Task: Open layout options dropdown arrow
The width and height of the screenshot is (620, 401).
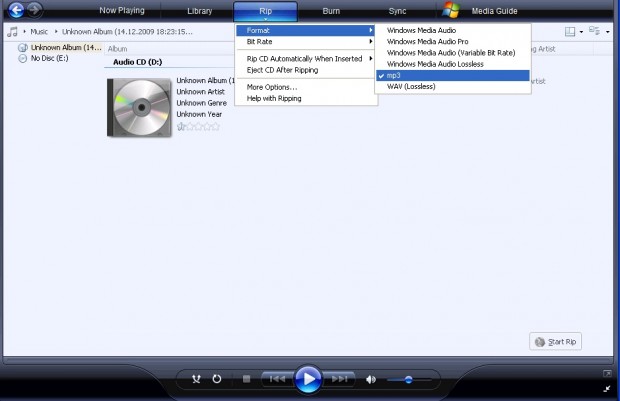Action: coord(581,32)
